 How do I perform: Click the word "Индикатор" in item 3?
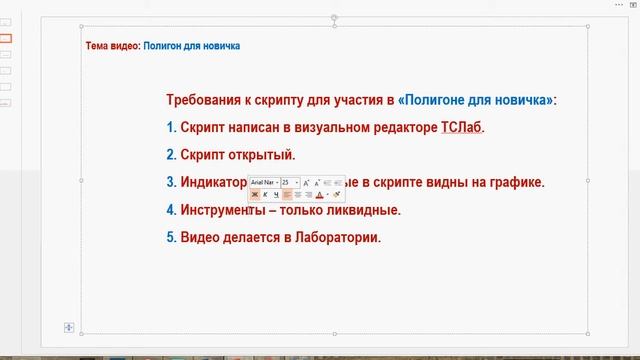click(x=214, y=182)
